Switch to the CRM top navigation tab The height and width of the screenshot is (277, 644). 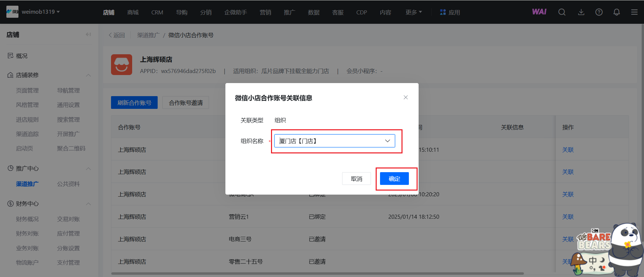pyautogui.click(x=157, y=12)
